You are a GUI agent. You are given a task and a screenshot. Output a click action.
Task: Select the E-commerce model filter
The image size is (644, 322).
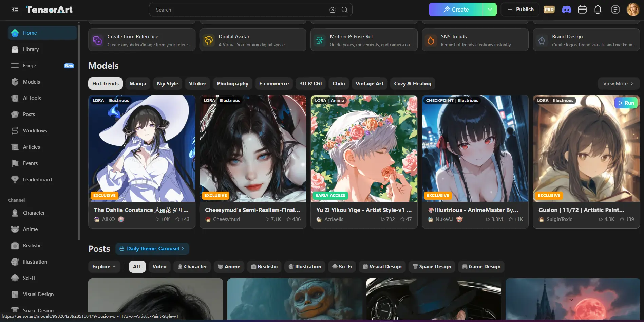[x=274, y=84]
